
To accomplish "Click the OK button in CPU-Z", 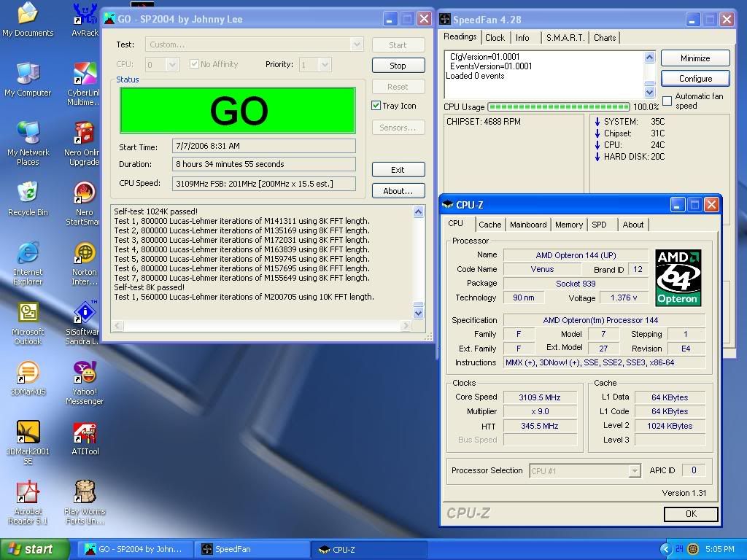I will click(691, 514).
